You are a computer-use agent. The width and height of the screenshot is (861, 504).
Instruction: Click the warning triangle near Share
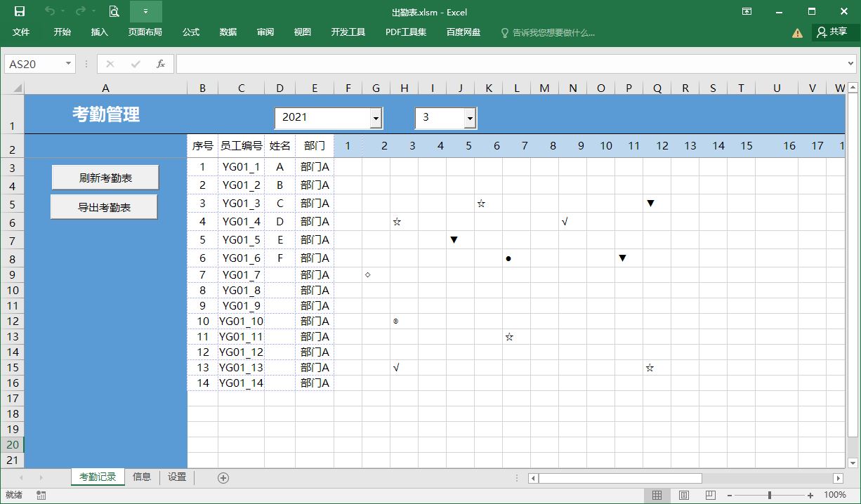[x=796, y=32]
